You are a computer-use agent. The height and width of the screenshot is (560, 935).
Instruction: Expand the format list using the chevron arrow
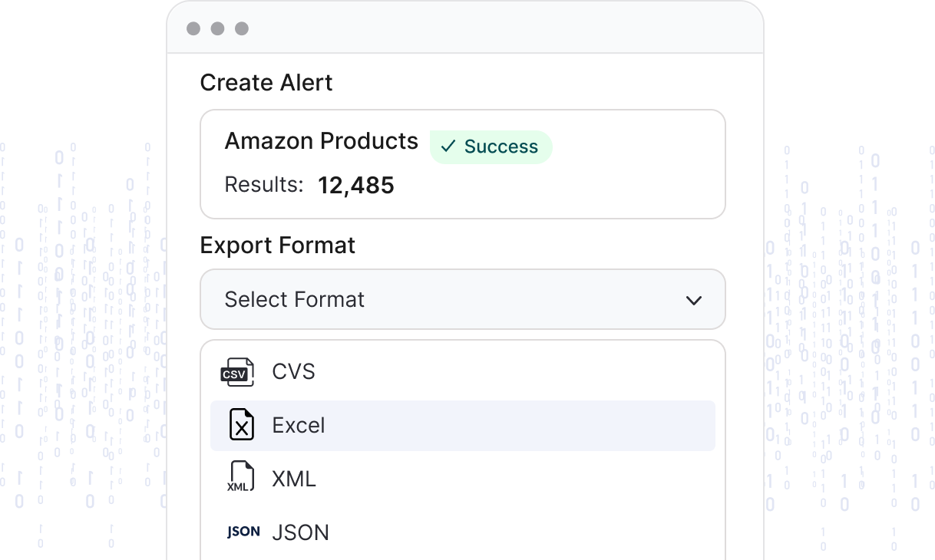[x=694, y=300]
